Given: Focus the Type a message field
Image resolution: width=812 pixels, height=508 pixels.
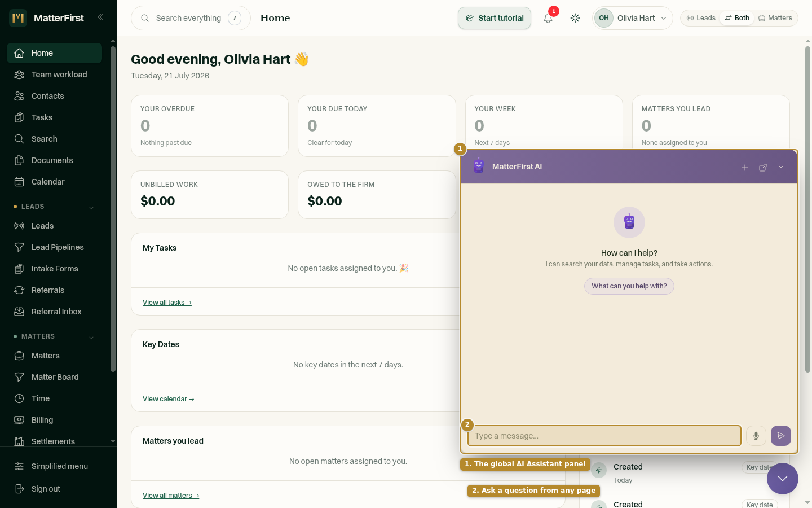Looking at the screenshot, I should [604, 436].
